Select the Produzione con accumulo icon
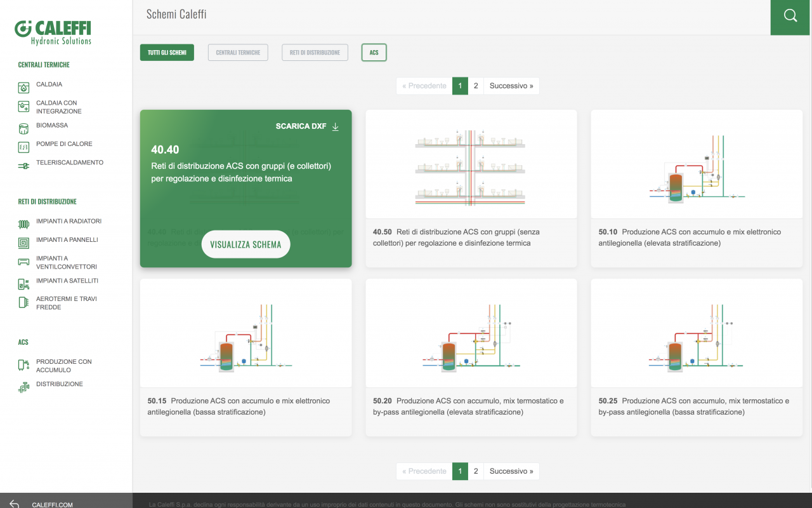This screenshot has width=812, height=508. [x=23, y=365]
